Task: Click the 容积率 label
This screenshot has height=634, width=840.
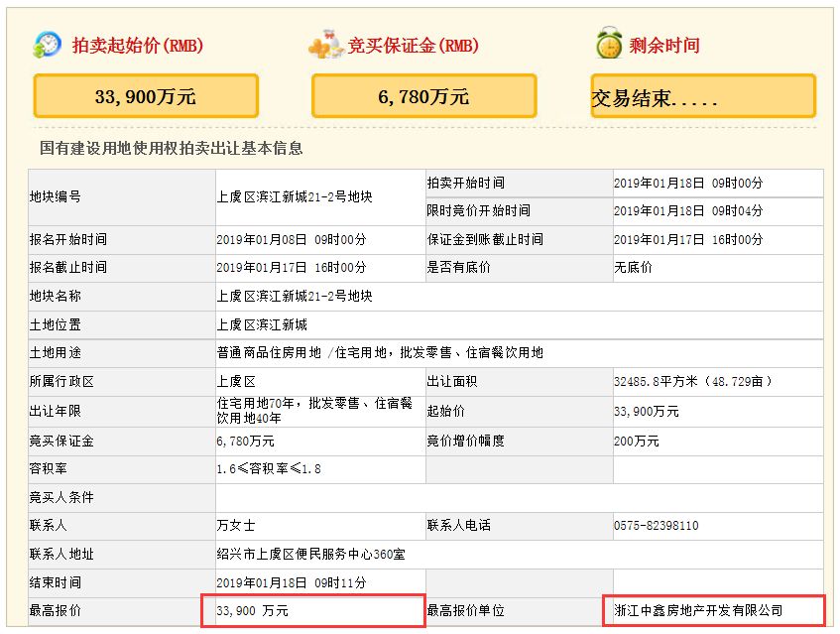Action: pos(49,469)
